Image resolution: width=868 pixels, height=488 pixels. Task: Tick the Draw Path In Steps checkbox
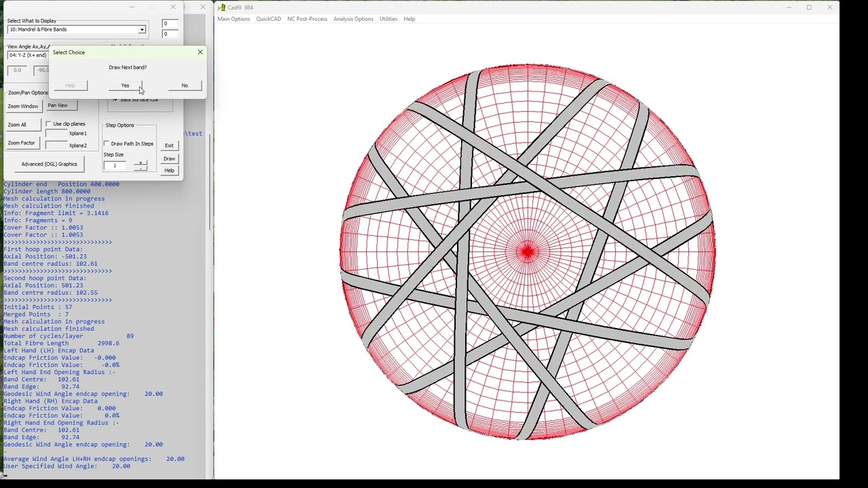click(x=106, y=144)
